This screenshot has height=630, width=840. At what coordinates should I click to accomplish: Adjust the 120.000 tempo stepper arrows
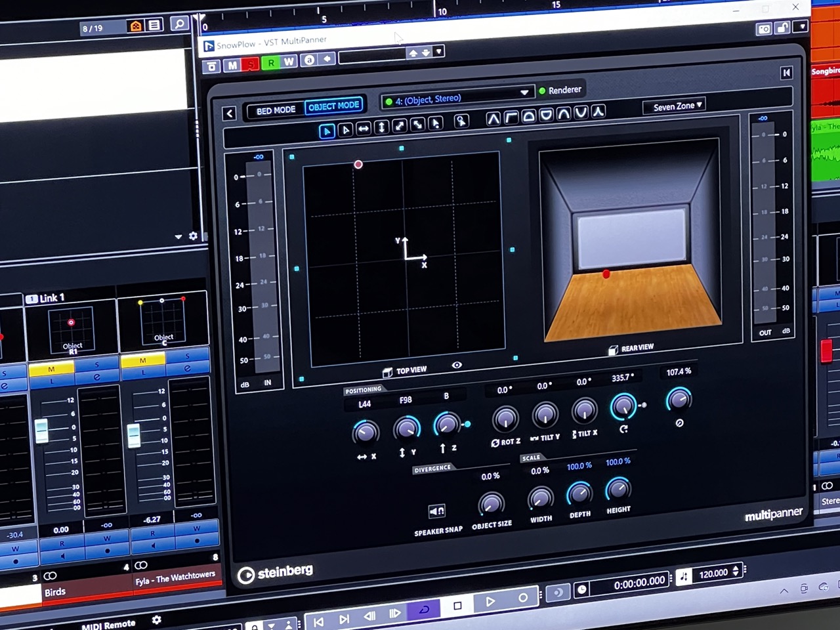pos(736,571)
